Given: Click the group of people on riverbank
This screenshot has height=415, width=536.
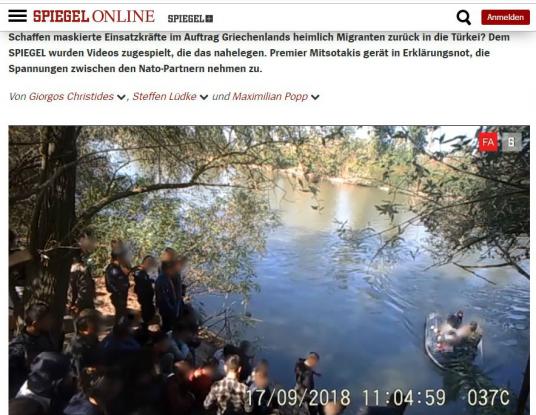Looking at the screenshot, I should 137,328.
